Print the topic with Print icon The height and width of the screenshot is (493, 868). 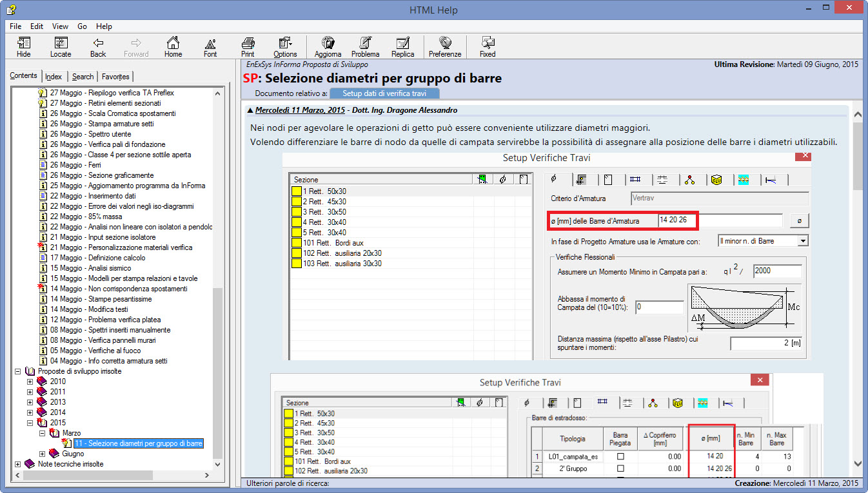248,47
